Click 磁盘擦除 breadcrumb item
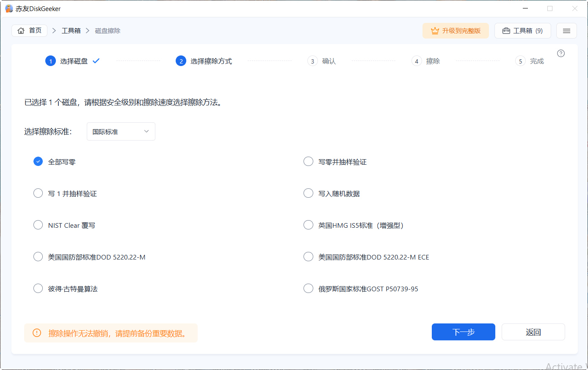This screenshot has height=370, width=588. (x=108, y=31)
